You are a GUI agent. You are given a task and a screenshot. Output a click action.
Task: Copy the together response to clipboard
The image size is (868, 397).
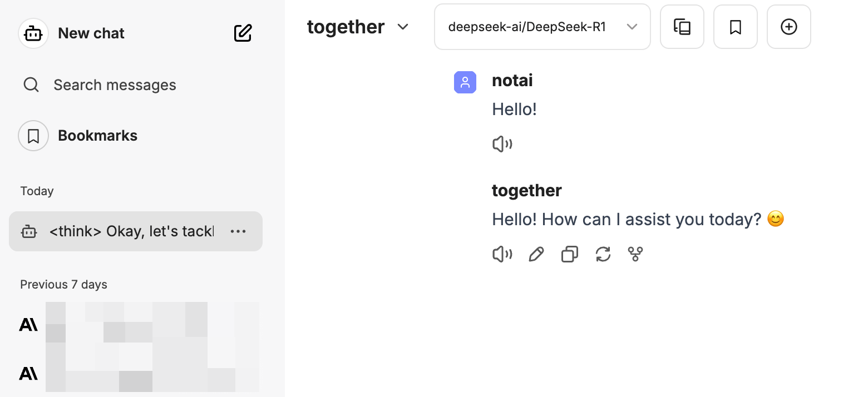(x=569, y=255)
